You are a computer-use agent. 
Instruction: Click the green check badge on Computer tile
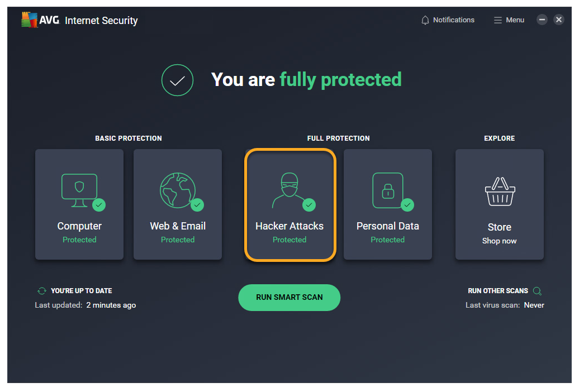99,205
